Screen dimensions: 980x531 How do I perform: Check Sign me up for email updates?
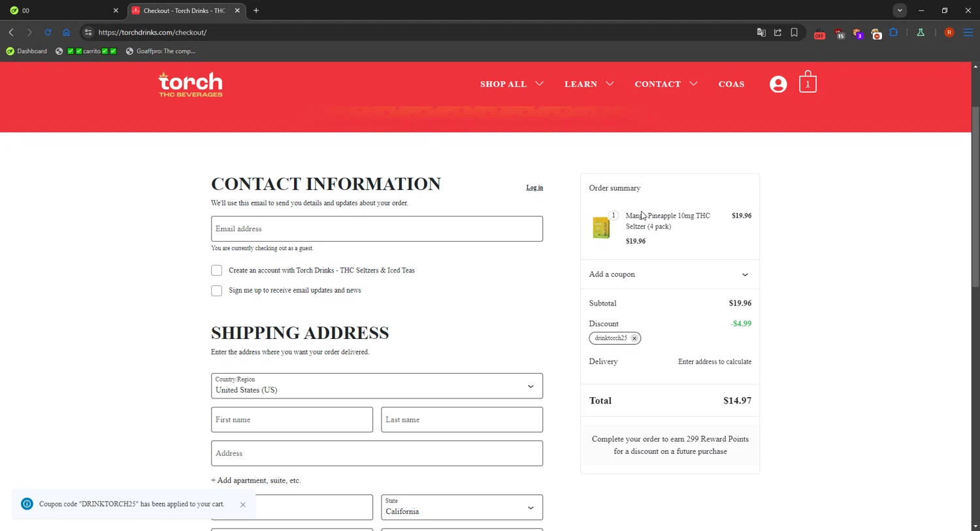coord(216,291)
